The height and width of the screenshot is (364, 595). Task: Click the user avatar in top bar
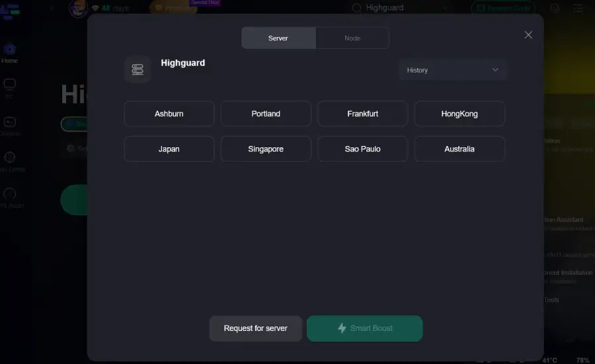pyautogui.click(x=79, y=9)
